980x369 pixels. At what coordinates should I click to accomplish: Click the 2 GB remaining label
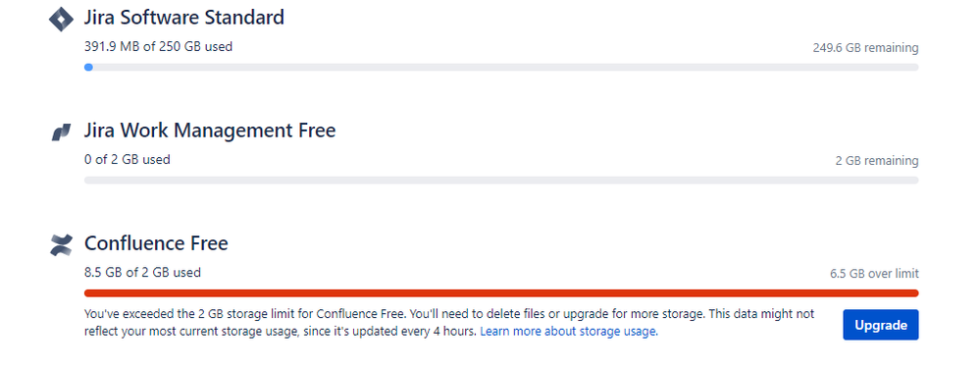877,161
